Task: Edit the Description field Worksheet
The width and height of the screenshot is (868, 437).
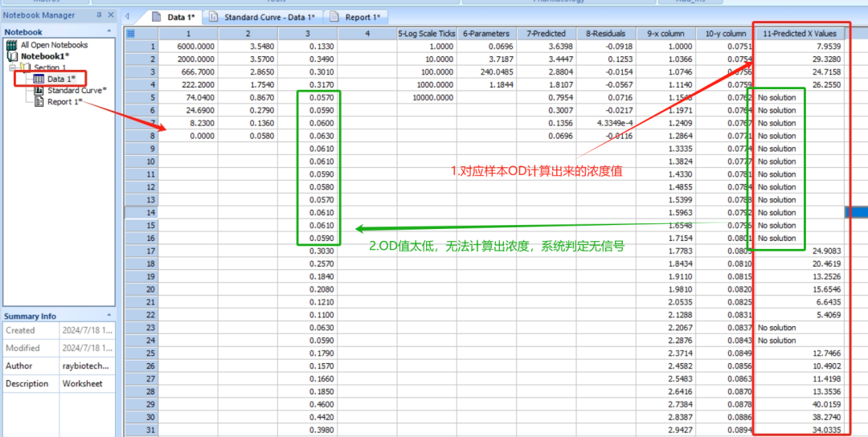Action: tap(88, 383)
